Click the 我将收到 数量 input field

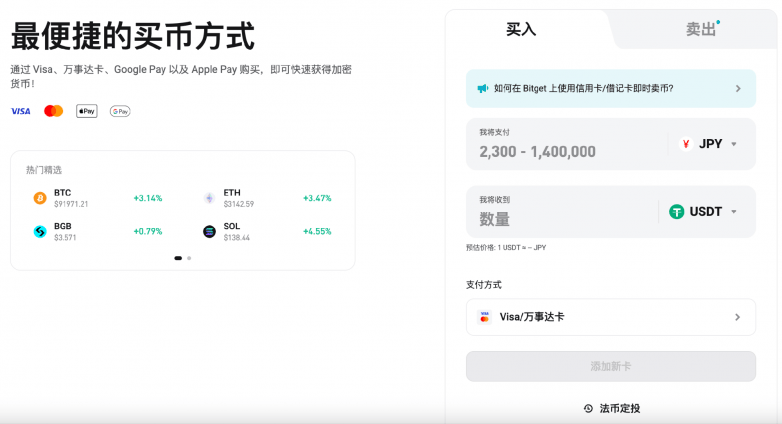tap(560, 219)
